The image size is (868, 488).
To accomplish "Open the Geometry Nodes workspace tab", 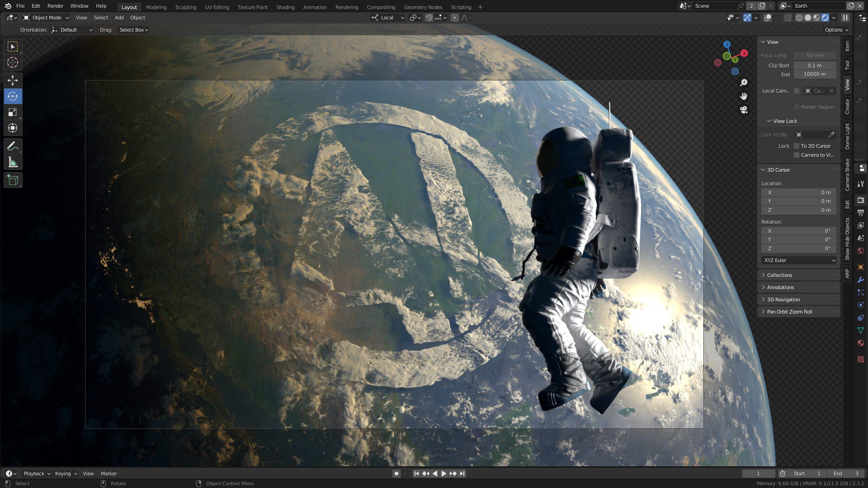I will click(423, 7).
